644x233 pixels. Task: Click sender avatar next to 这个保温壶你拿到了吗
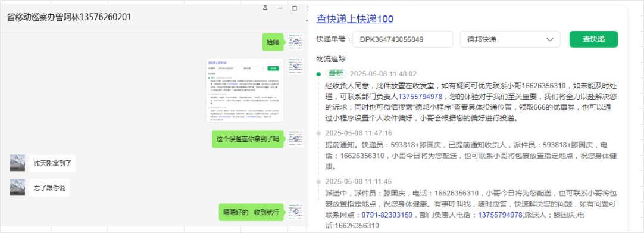coord(295,139)
